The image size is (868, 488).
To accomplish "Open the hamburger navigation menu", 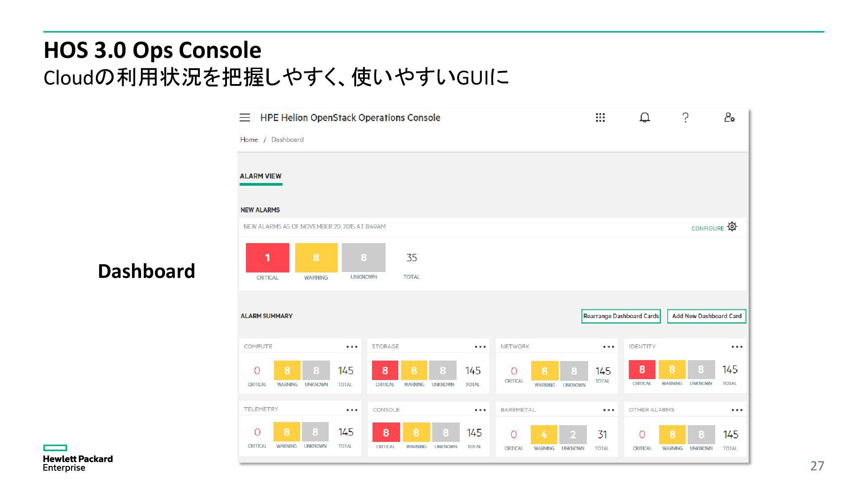I will point(245,117).
